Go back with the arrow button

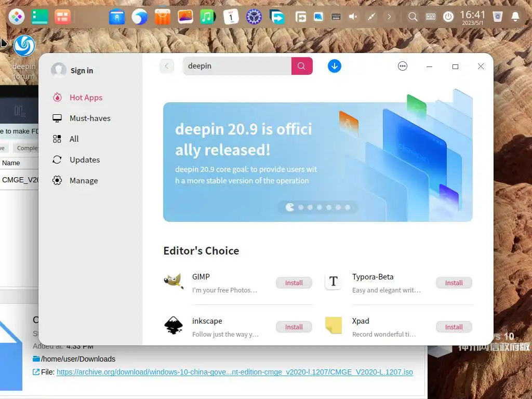(167, 66)
